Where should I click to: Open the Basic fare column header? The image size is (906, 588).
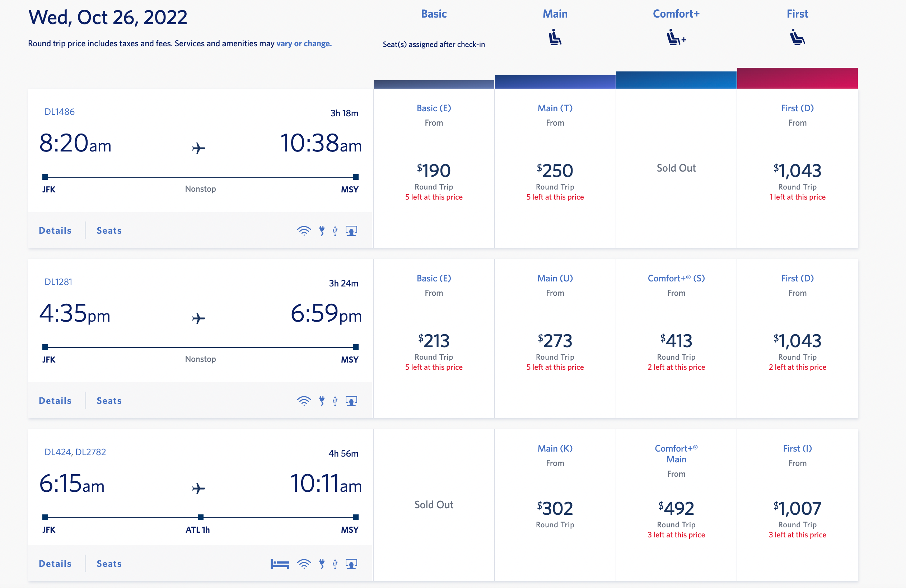(x=434, y=14)
